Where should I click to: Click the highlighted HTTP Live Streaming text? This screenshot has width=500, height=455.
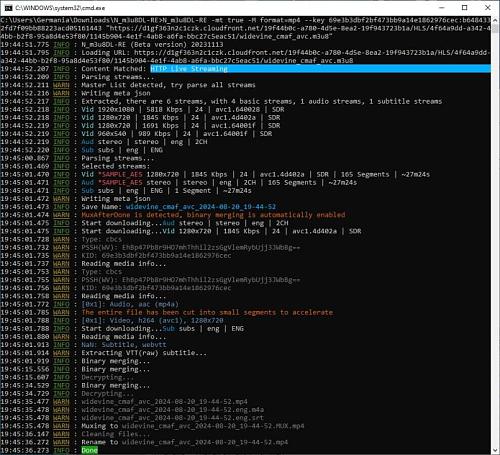(x=189, y=69)
